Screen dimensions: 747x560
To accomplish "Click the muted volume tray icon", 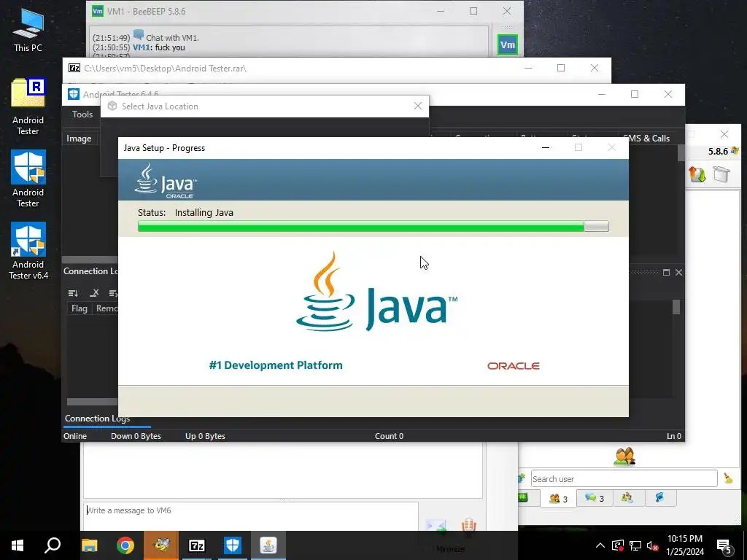I will 652,545.
